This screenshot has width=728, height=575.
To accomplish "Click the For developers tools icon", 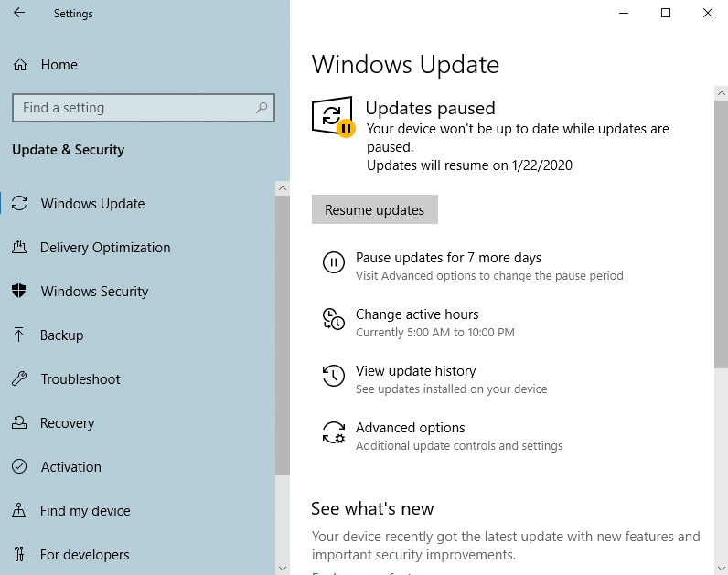I will [x=18, y=554].
